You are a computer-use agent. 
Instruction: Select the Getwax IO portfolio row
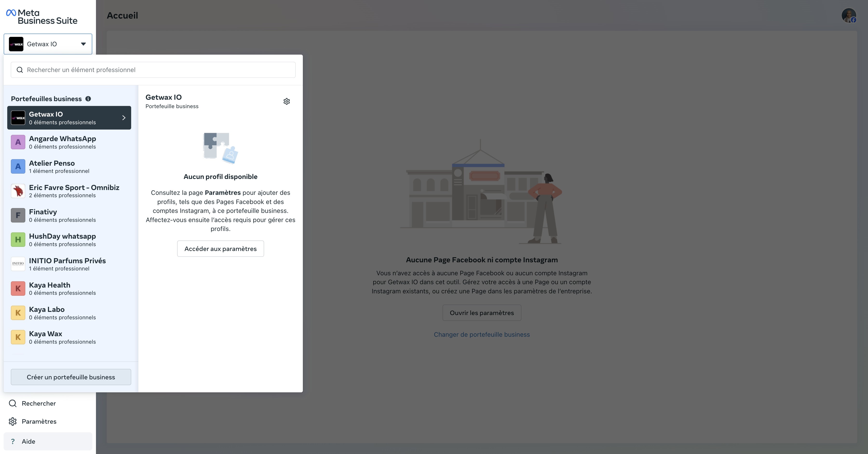click(x=69, y=118)
